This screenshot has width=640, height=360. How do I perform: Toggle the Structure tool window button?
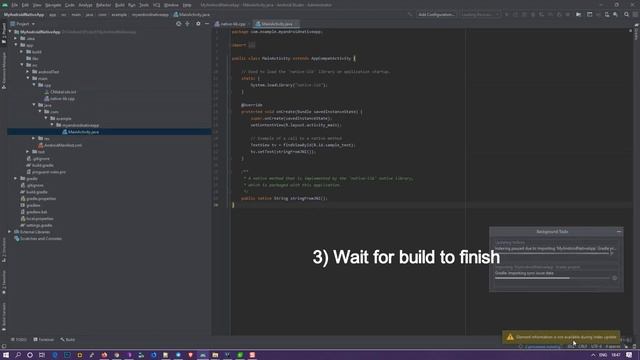(4, 250)
